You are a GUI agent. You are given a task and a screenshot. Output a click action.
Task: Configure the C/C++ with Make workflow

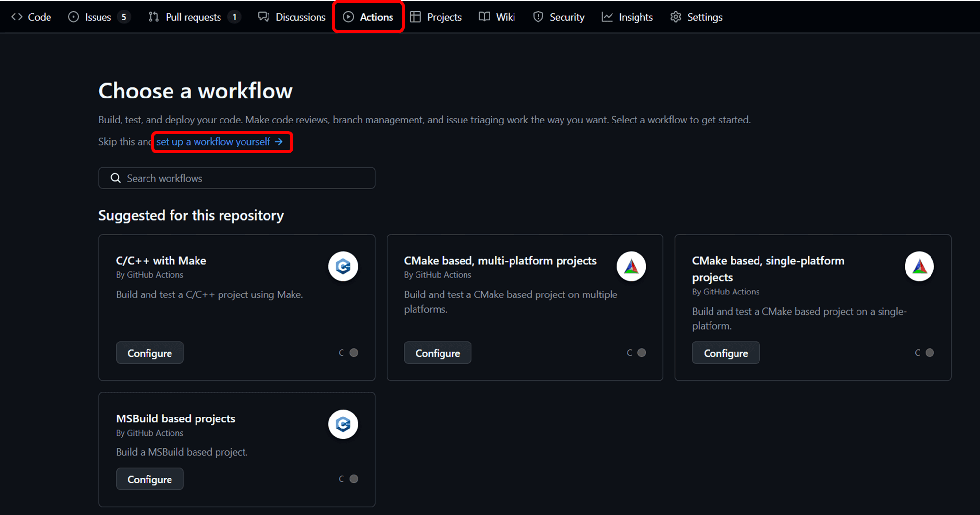click(x=149, y=353)
